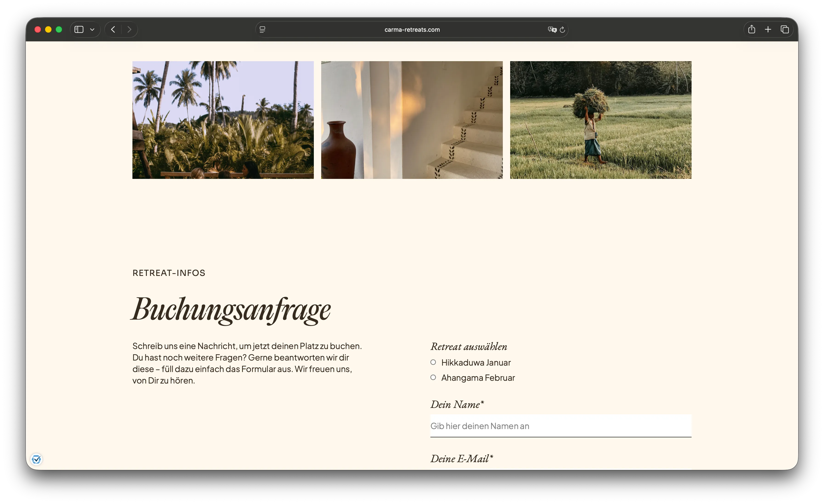Open the palm trees photo

tap(223, 120)
